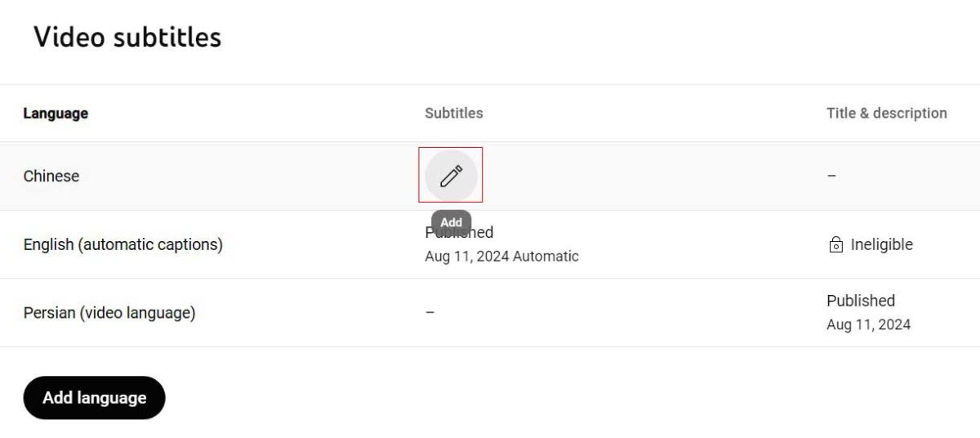Viewport: 980px width, 438px height.
Task: Click the Add tooltip label
Action: (451, 222)
